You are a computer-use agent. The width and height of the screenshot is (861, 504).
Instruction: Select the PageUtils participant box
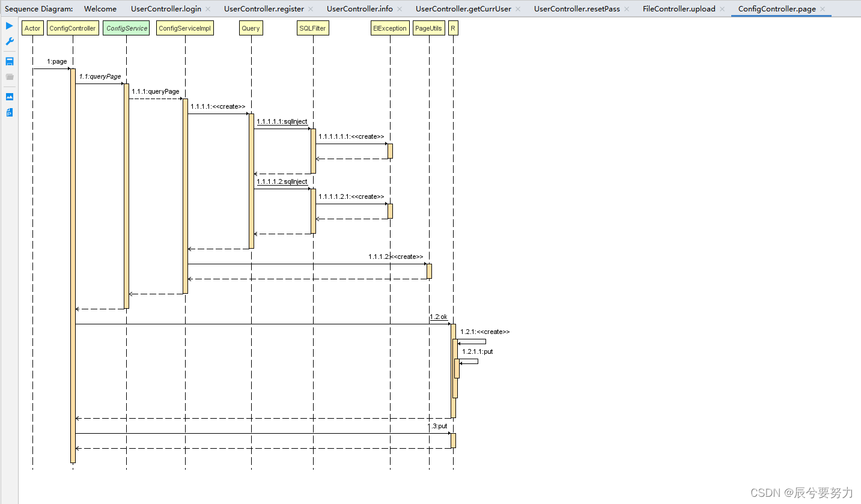pos(429,28)
